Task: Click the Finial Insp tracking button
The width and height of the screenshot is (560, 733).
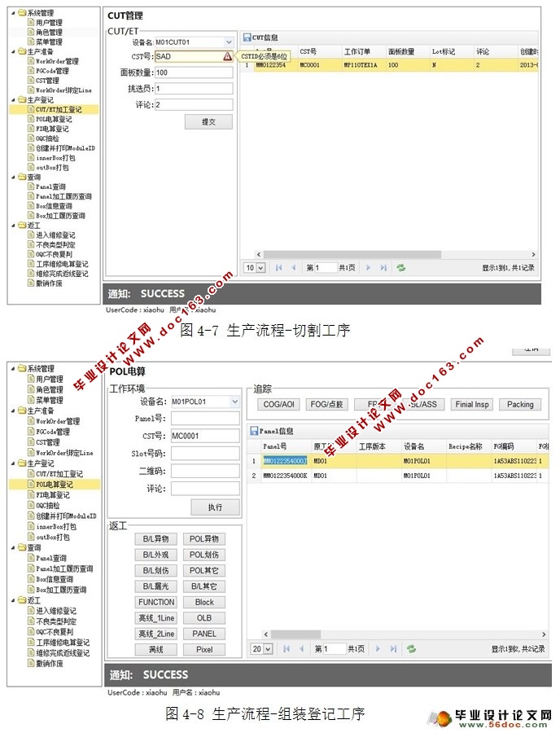Action: pyautogui.click(x=472, y=404)
